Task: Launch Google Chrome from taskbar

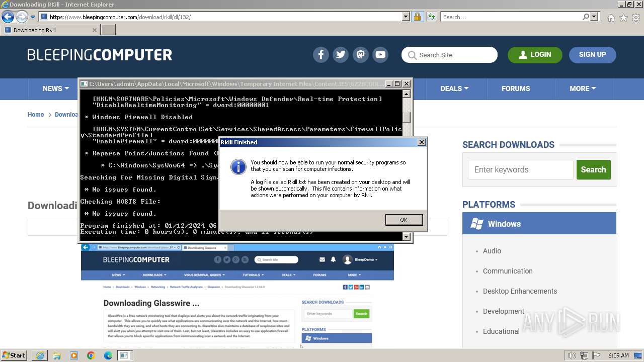Action: tap(91, 355)
